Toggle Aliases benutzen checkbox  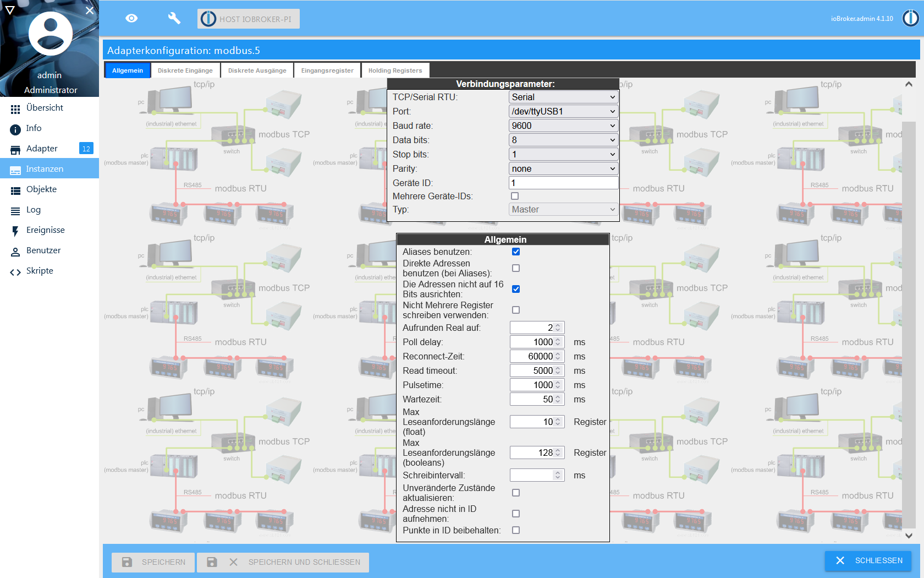click(x=516, y=252)
